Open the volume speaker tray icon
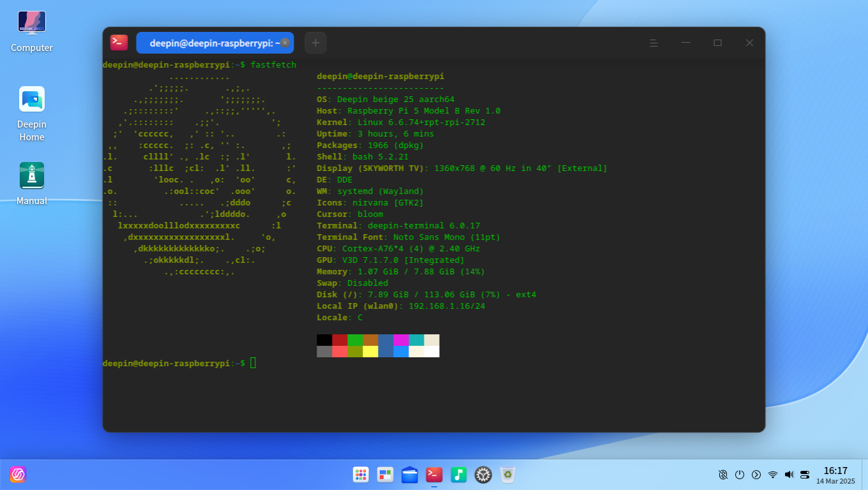This screenshot has height=490, width=868. (789, 475)
